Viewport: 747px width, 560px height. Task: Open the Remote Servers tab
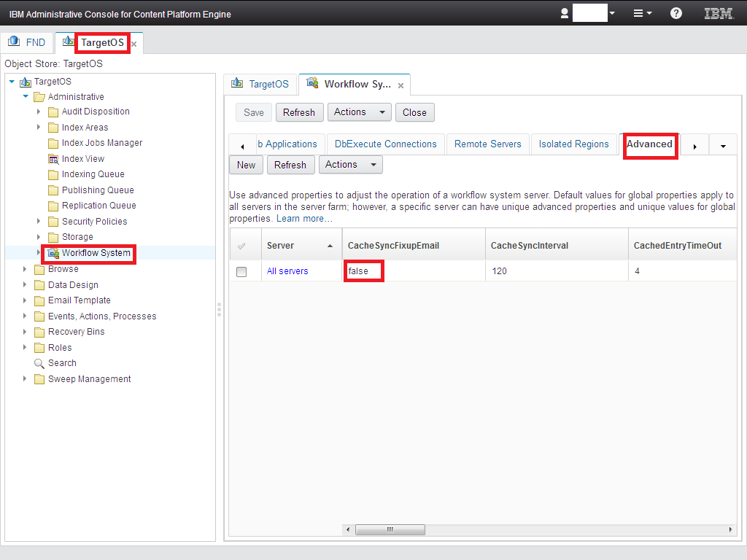click(487, 144)
